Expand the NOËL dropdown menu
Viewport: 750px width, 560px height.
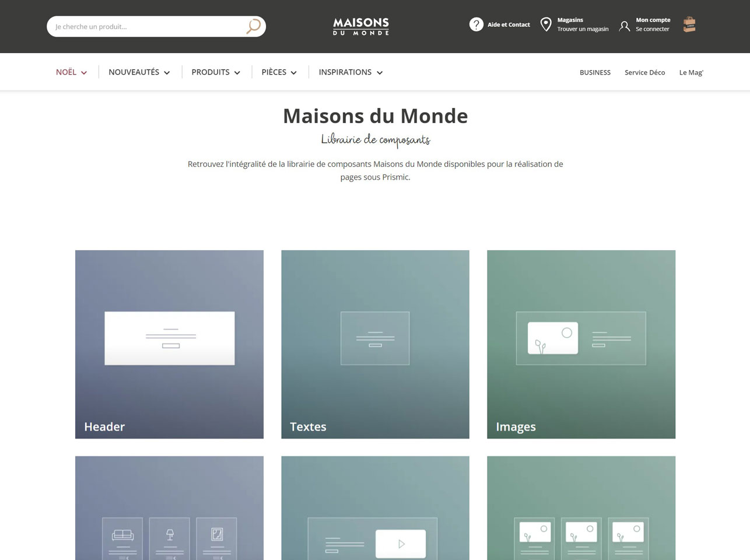point(71,72)
